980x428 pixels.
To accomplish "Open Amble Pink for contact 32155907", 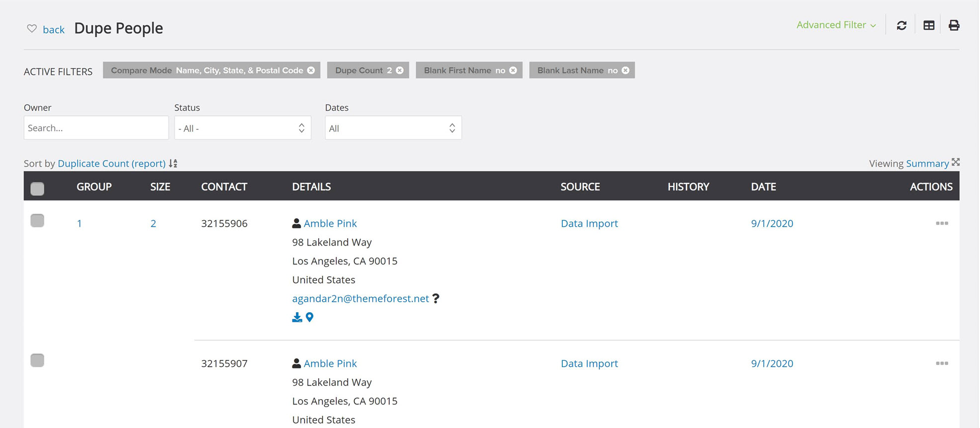I will click(x=330, y=363).
